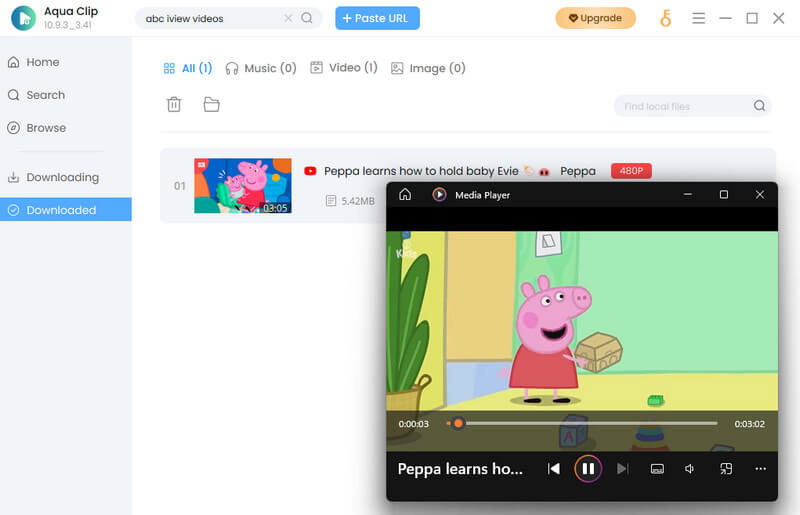Click the 480P quality badge
Viewport: 800px width, 515px height.
pos(631,171)
